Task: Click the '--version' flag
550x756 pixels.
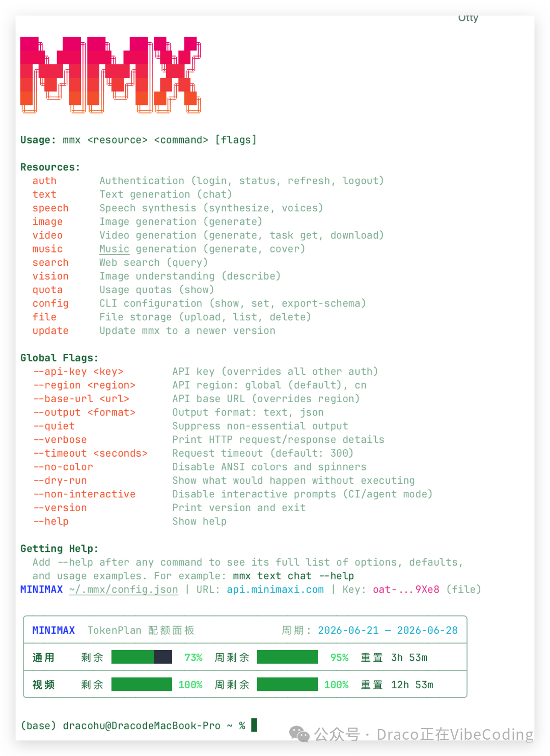Action: [x=60, y=508]
